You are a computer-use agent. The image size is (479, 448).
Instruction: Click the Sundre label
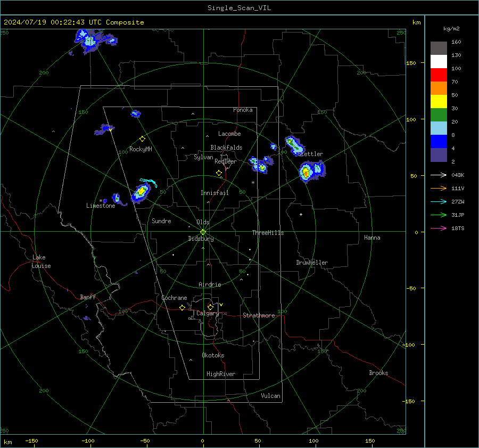pyautogui.click(x=161, y=221)
